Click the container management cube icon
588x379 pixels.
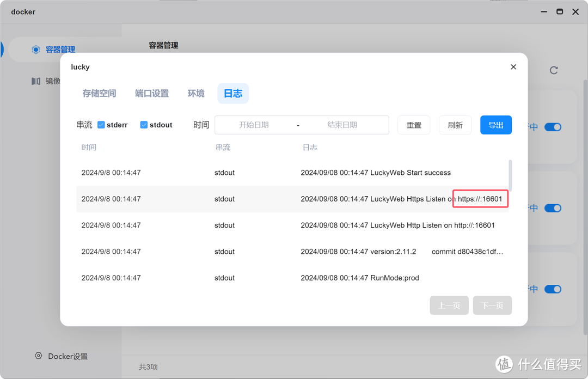coord(36,50)
